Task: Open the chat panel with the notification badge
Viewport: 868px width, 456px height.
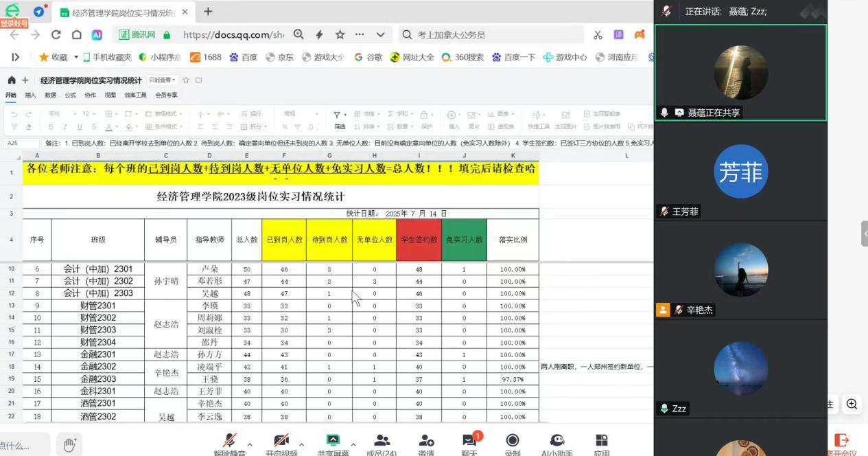Action: (x=469, y=442)
